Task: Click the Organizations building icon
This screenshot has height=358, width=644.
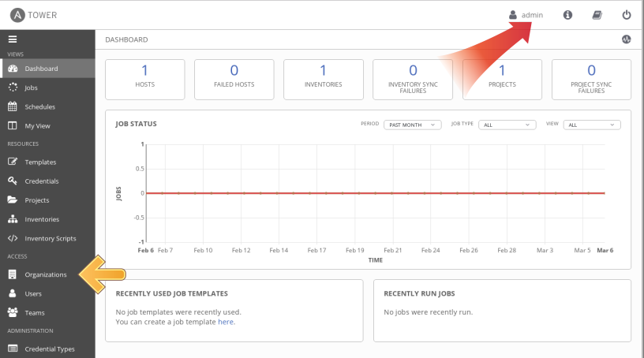Action: (13, 274)
